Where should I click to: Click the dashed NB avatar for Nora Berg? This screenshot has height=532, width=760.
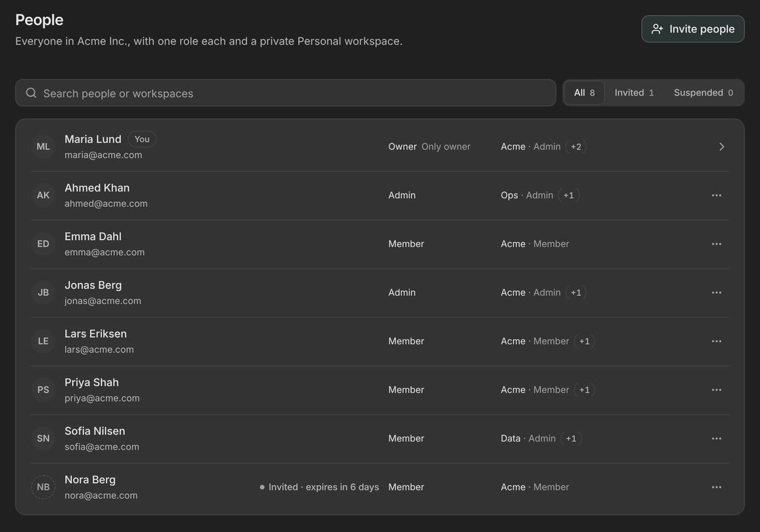click(43, 487)
